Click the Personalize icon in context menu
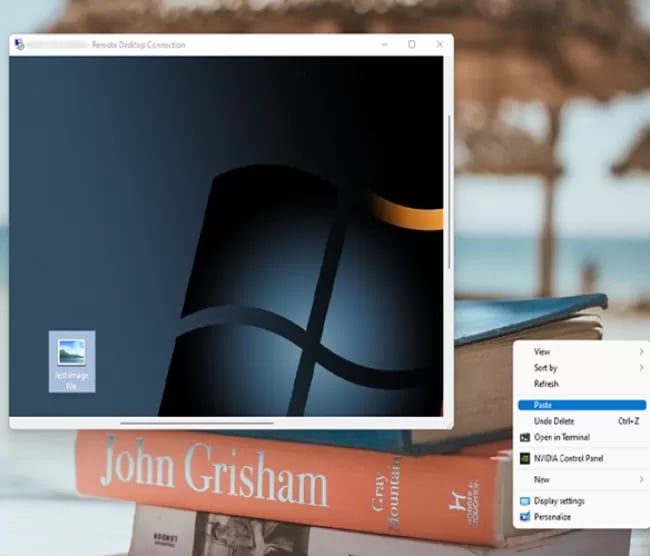 pos(525,517)
